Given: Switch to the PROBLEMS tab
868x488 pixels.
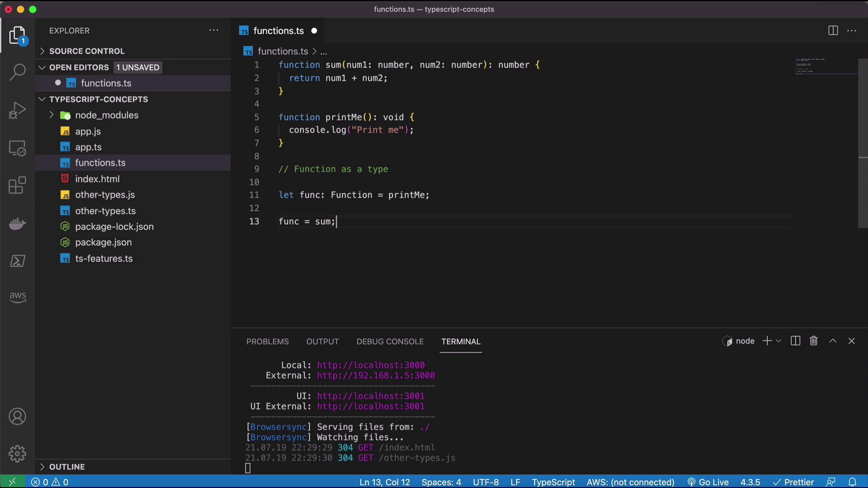Looking at the screenshot, I should coord(267,342).
